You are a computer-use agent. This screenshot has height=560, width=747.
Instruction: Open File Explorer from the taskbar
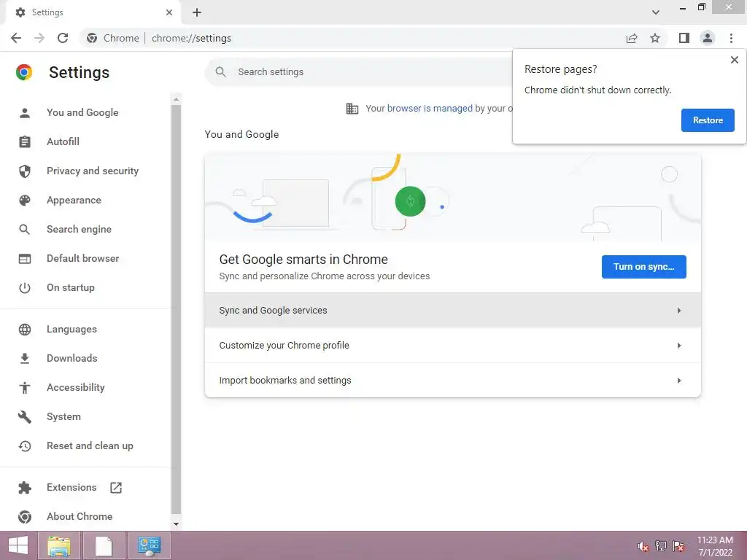click(x=58, y=545)
